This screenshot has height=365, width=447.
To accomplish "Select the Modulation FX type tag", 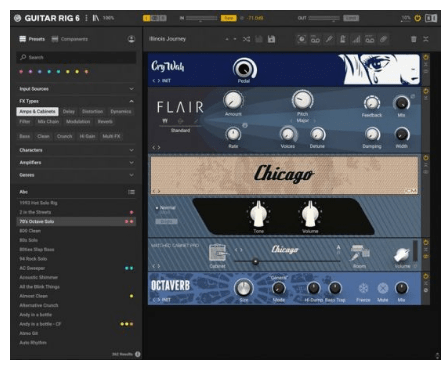I will 78,122.
